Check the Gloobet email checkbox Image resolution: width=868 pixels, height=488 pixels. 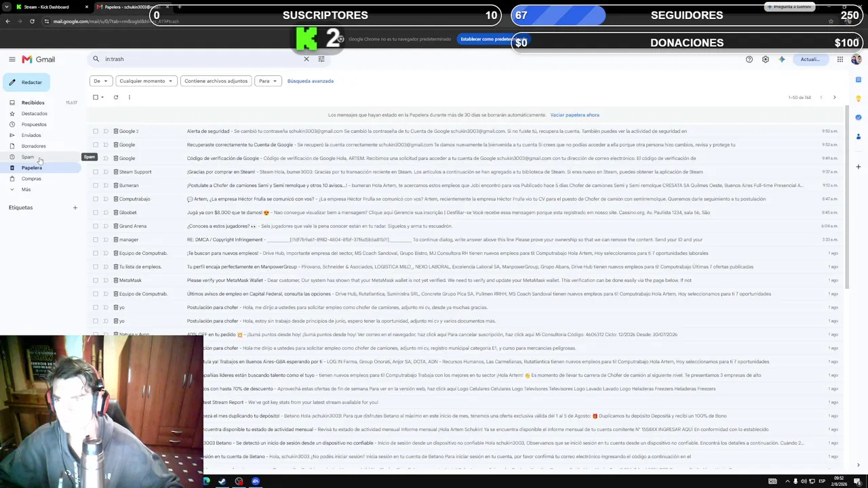point(96,212)
